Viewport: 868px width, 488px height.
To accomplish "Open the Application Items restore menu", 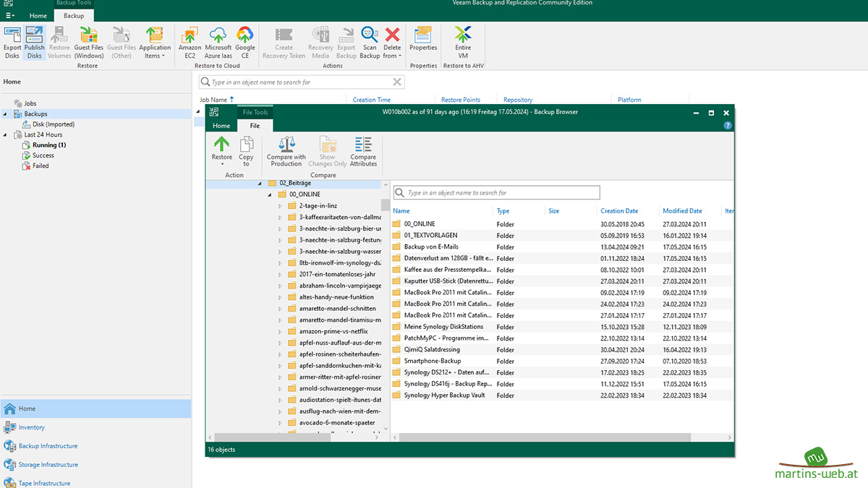I will tap(155, 43).
